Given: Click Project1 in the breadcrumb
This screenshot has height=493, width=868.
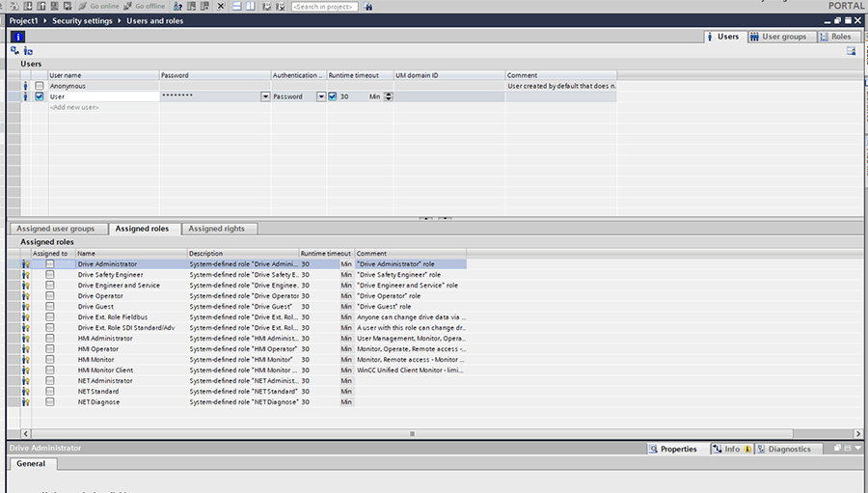Looking at the screenshot, I should pos(24,21).
